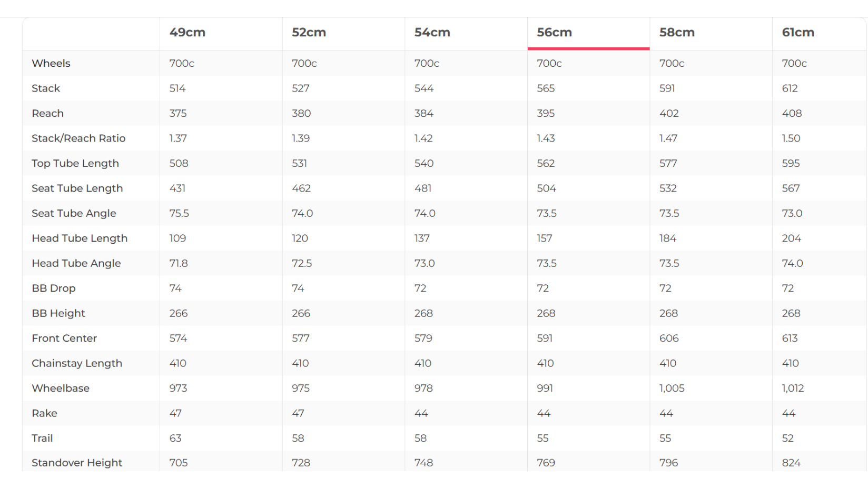Image resolution: width=868 pixels, height=488 pixels.
Task: Click the 49cm Head Tube Angle 71.8
Action: (179, 264)
